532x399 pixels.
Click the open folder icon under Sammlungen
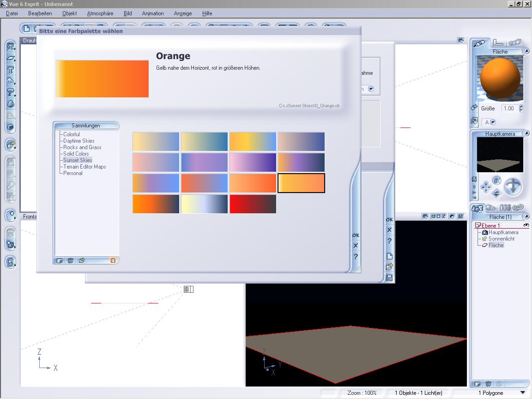tap(81, 260)
